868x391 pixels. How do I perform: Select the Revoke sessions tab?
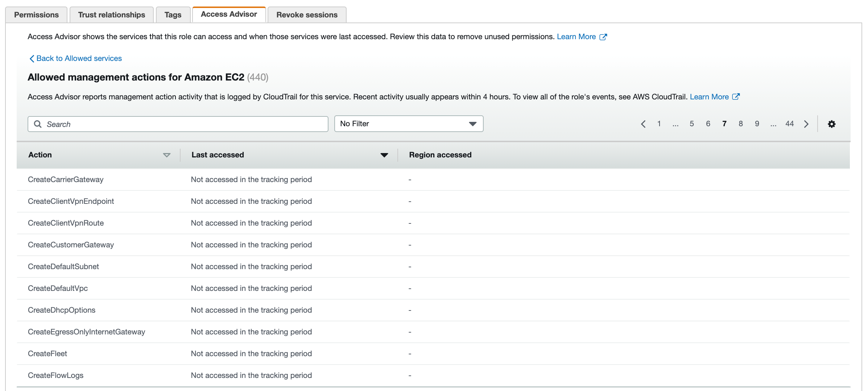tap(306, 15)
